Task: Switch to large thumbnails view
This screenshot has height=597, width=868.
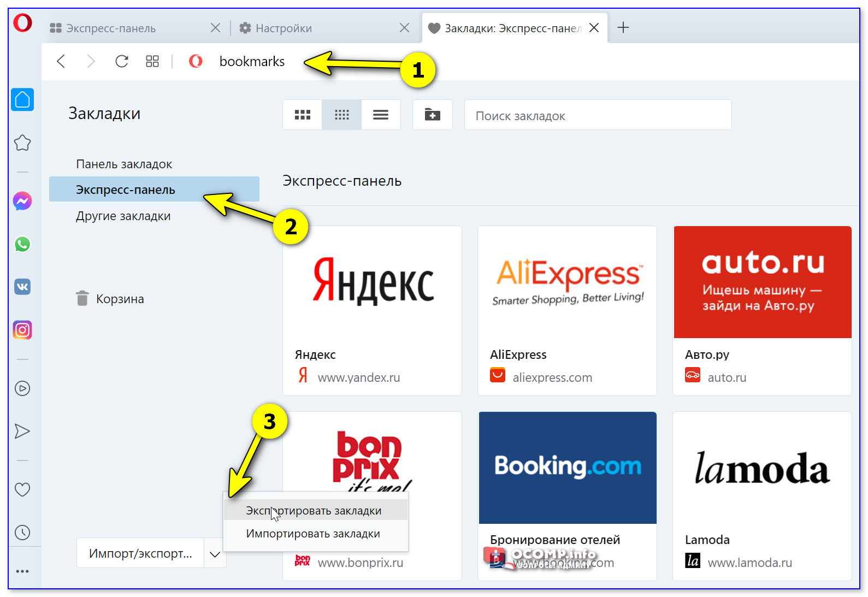Action: [x=303, y=115]
